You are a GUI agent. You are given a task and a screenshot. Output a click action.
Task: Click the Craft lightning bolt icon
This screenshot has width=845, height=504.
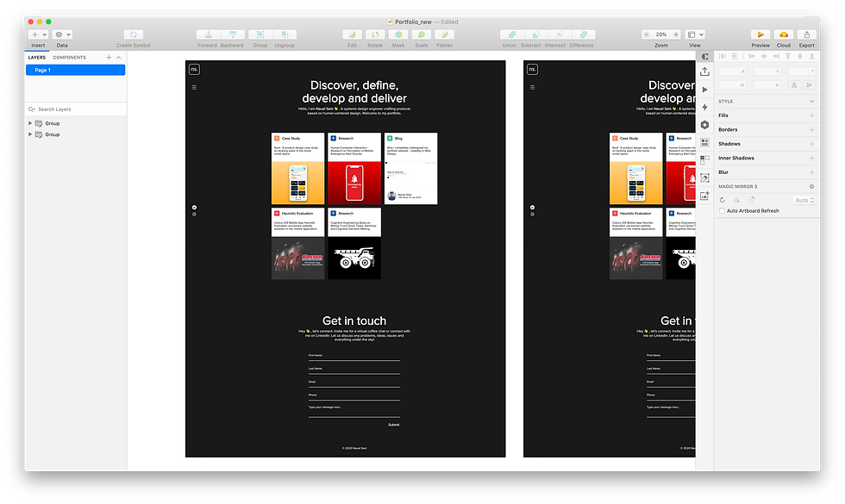704,107
